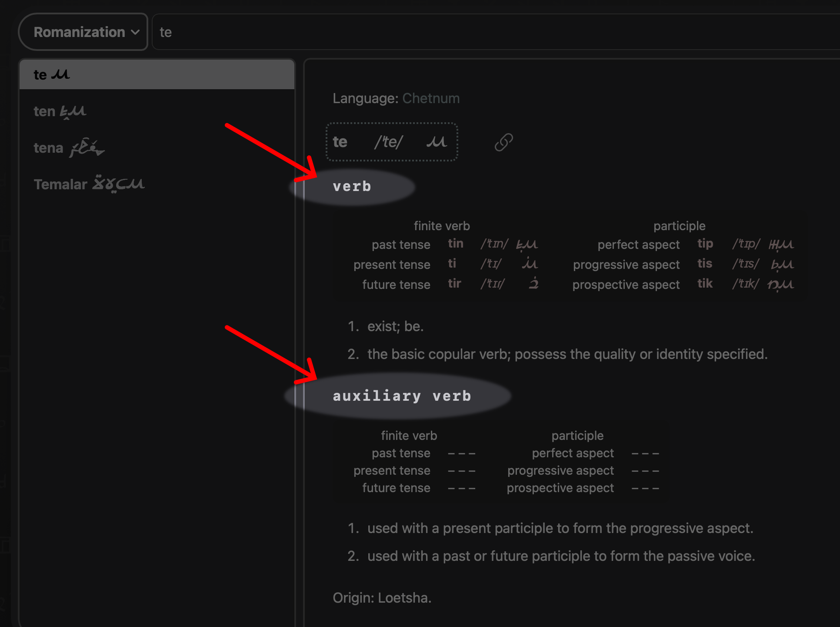Click the script glyph beside sidebar entry "te"
The image size is (840, 627).
coord(61,73)
